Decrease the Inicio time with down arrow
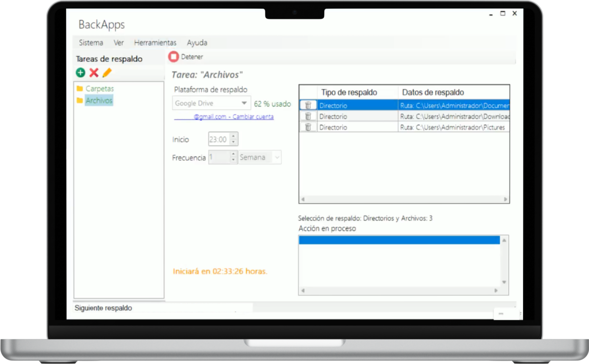The image size is (589, 364). pos(233,142)
